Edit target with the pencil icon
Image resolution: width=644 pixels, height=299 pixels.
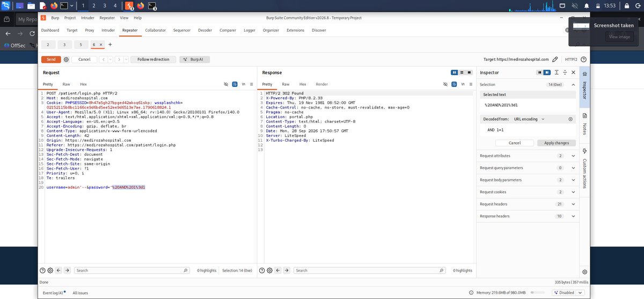[555, 60]
